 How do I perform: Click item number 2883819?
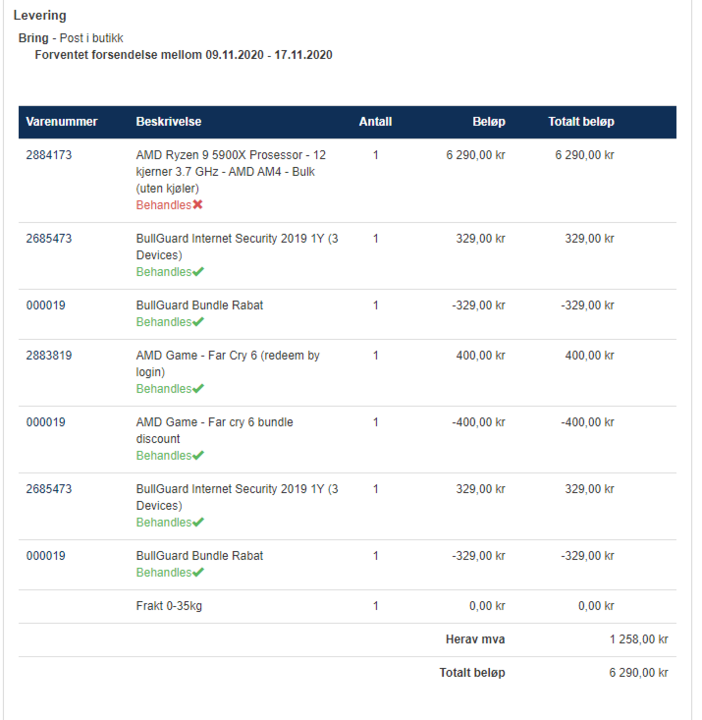[x=49, y=355]
